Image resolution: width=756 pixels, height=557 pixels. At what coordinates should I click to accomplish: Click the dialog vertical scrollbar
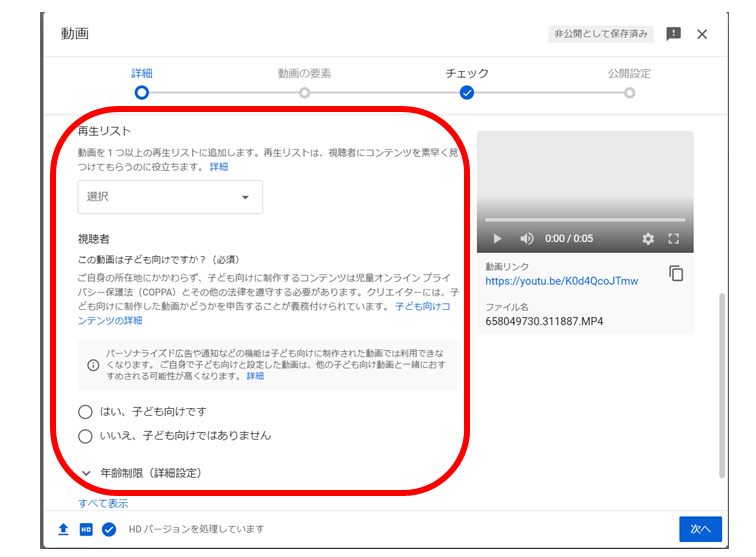722,385
